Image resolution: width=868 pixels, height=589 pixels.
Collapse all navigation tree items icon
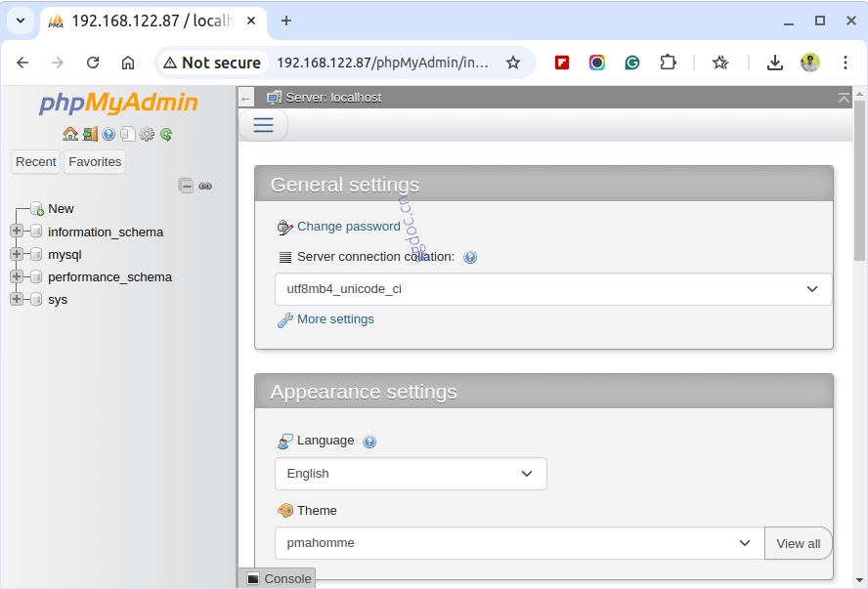tap(186, 186)
